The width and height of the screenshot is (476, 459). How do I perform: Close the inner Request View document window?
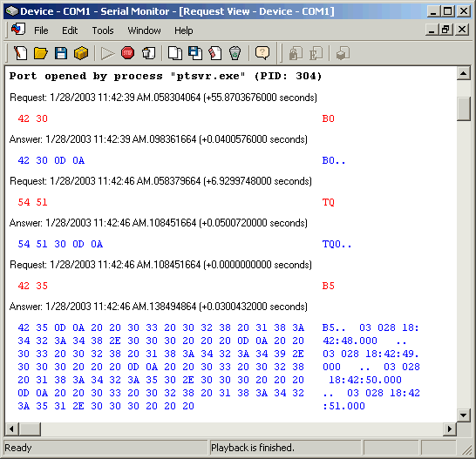(462, 30)
